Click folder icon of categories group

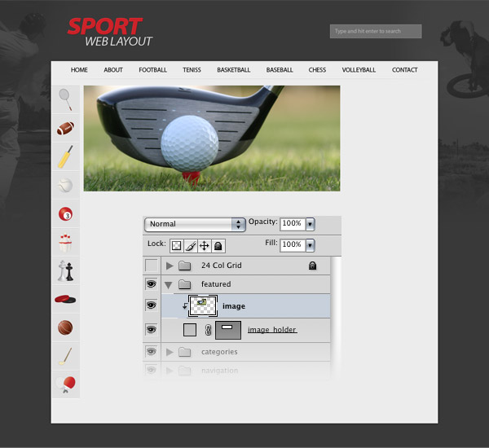[x=185, y=352]
